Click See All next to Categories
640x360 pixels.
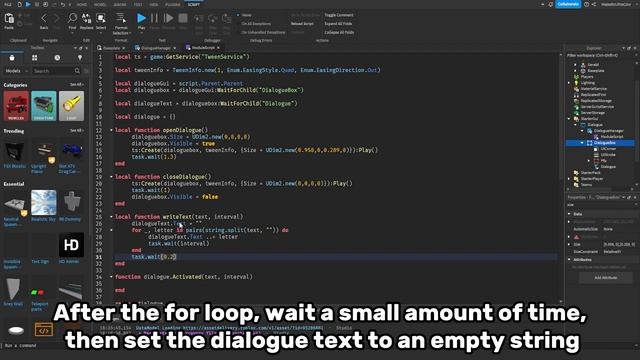point(76,84)
